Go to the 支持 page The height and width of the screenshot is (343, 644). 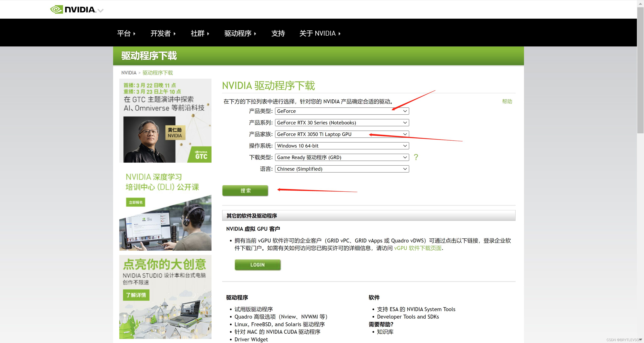click(278, 33)
